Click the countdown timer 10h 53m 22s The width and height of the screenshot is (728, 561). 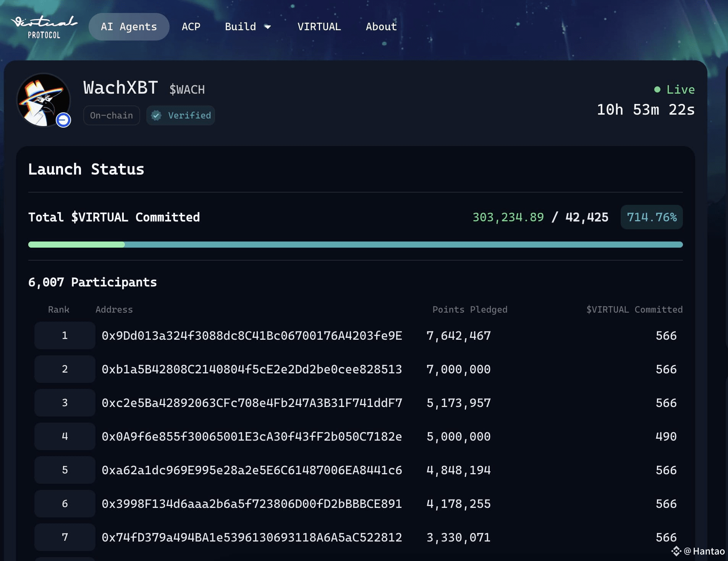coord(646,110)
